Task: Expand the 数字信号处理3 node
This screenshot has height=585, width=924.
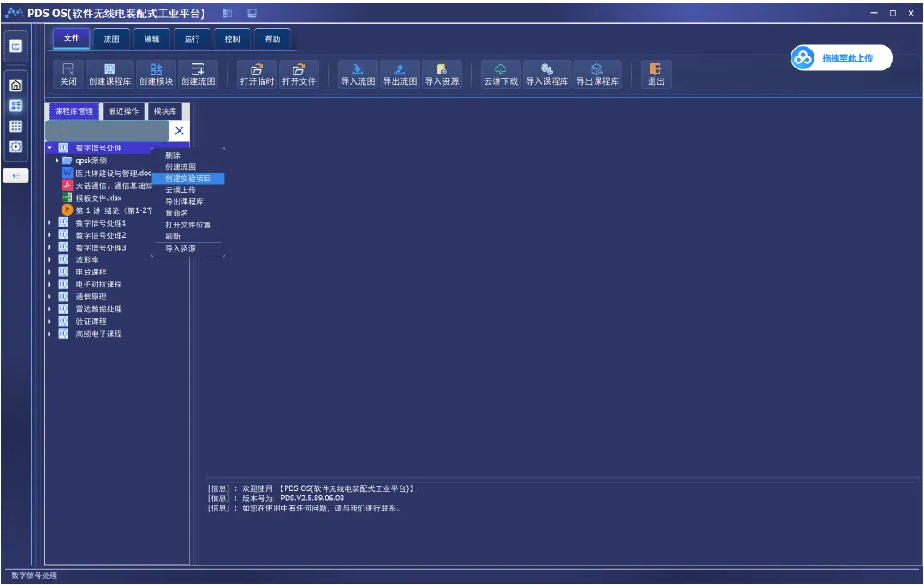Action: pos(50,247)
